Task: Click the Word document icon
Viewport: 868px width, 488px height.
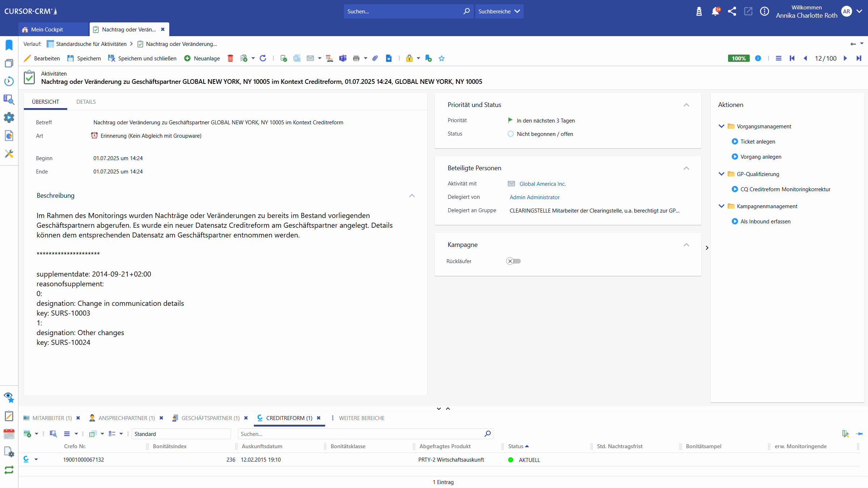Action: point(389,58)
